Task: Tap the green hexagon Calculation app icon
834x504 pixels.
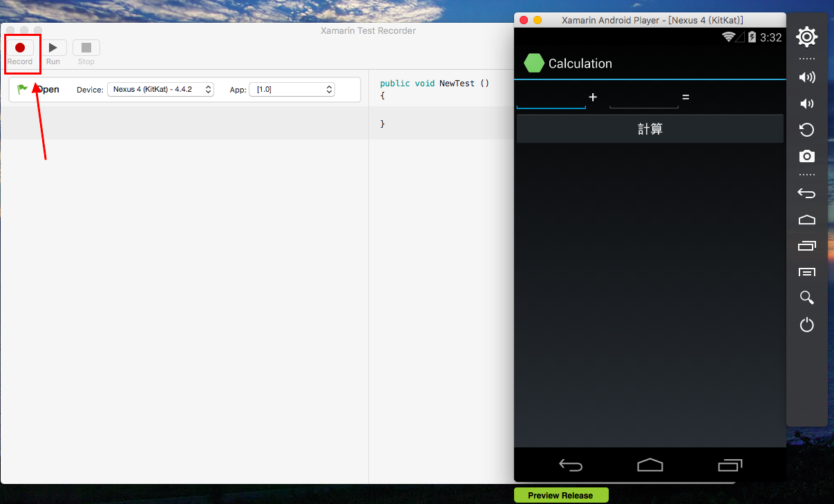Action: 534,63
